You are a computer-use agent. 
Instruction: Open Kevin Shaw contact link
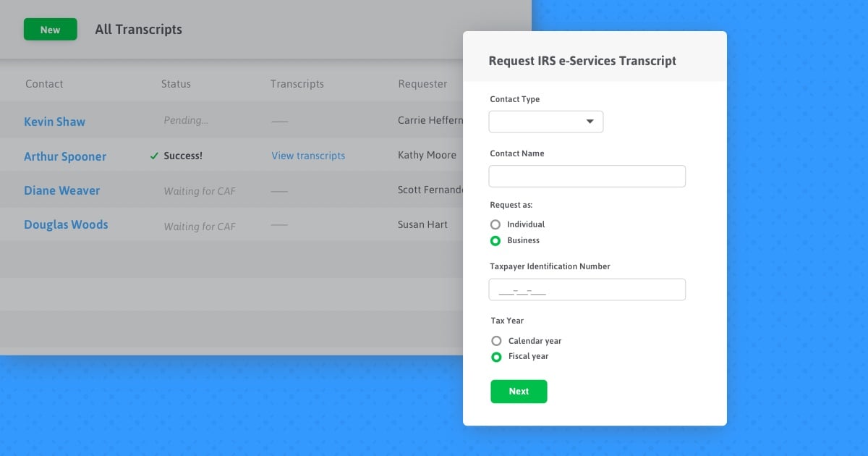pos(54,122)
